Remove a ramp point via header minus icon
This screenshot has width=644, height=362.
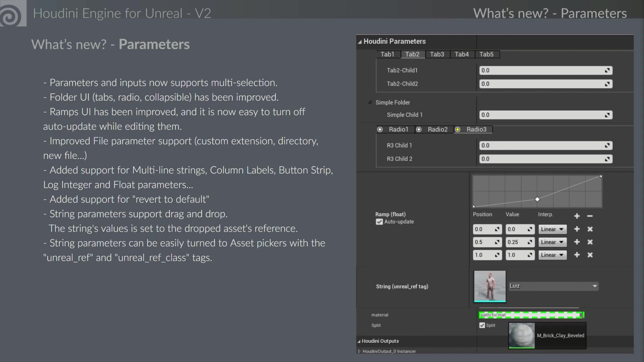pos(590,216)
